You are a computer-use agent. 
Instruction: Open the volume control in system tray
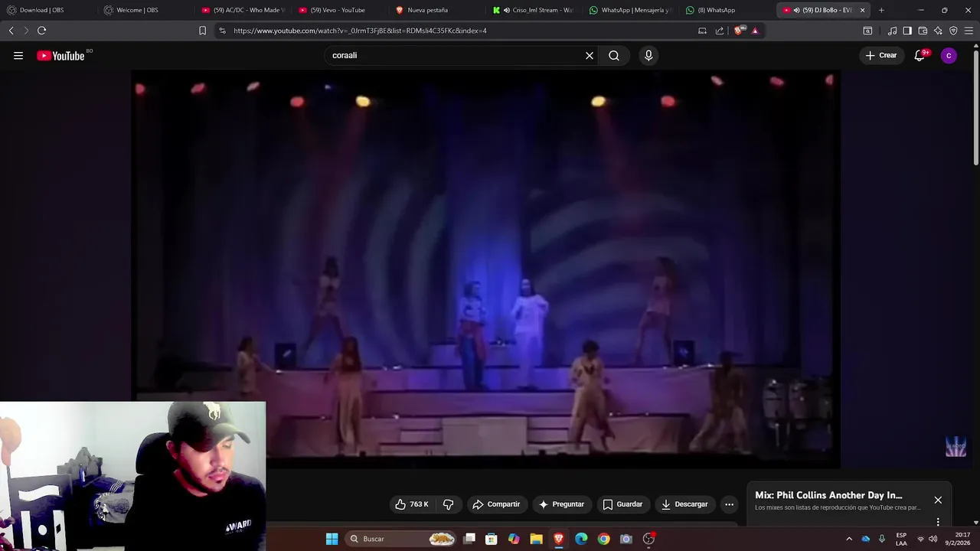point(933,539)
